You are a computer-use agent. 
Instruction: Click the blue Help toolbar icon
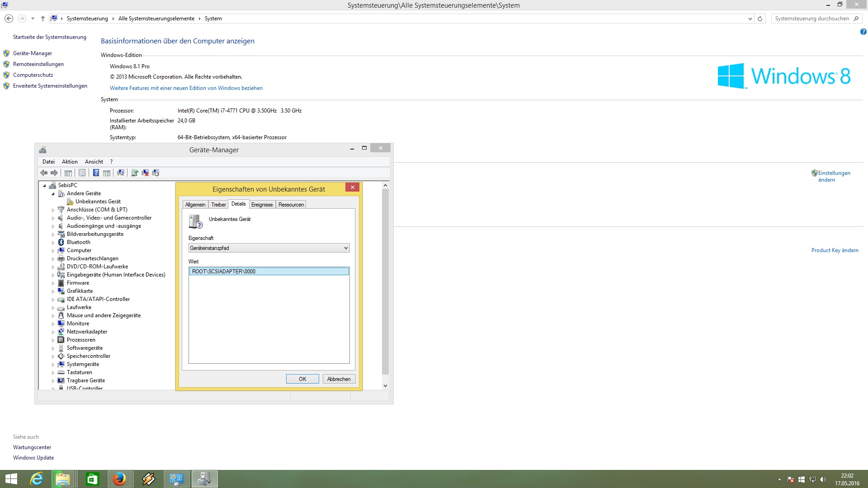[x=96, y=173]
